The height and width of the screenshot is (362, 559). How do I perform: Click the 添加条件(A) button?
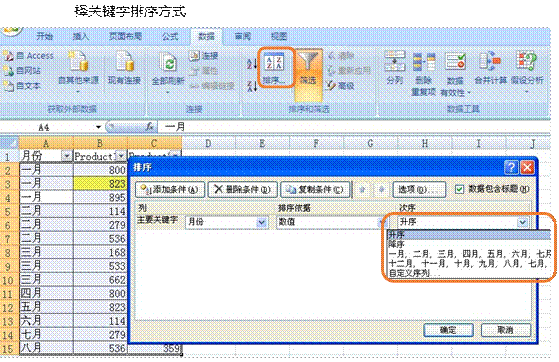[170, 189]
